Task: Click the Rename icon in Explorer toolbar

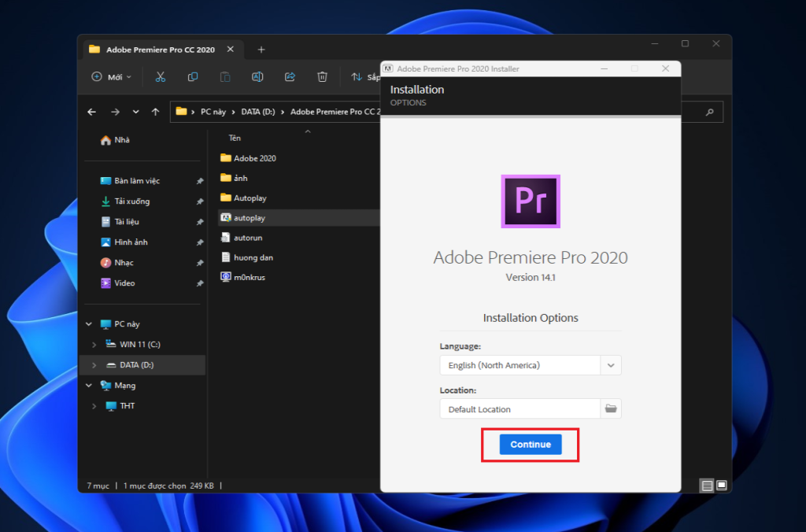Action: [257, 77]
